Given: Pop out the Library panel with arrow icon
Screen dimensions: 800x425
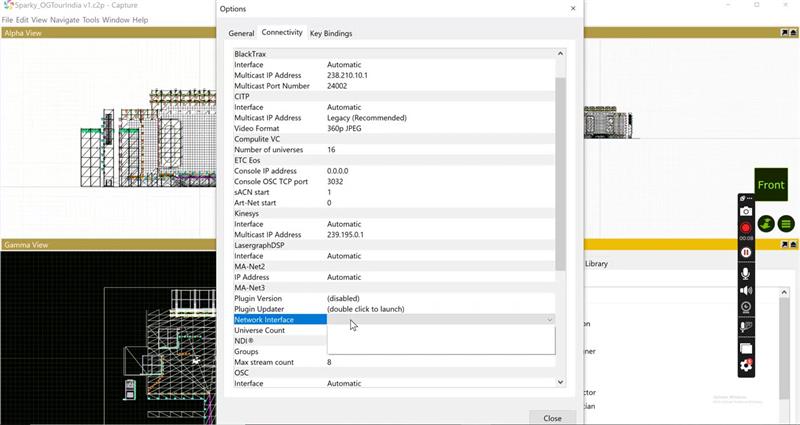Looking at the screenshot, I should [x=784, y=245].
